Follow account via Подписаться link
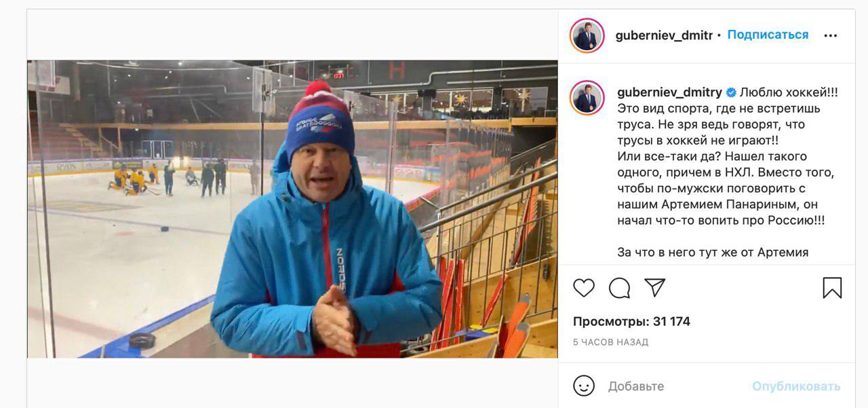Image resolution: width=868 pixels, height=408 pixels. [768, 35]
